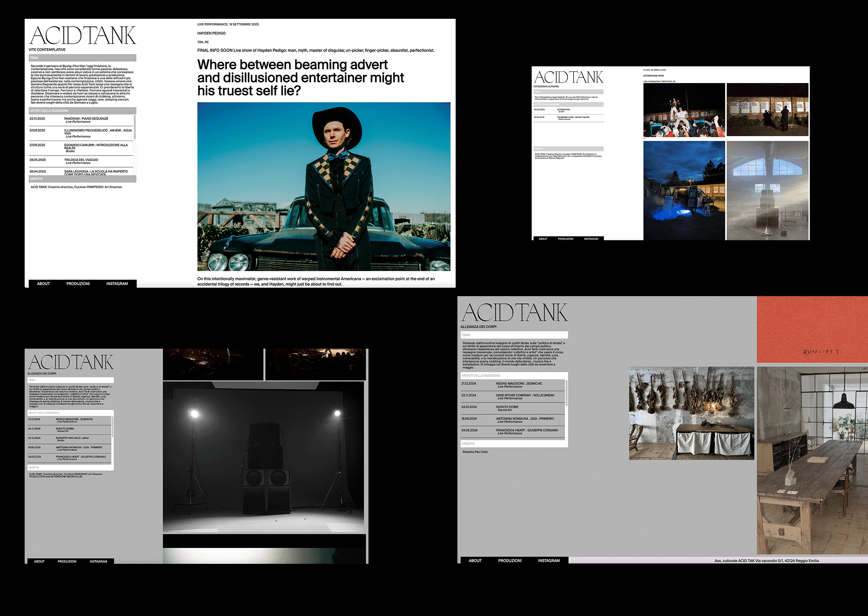The image size is (868, 616).
Task: Select 'ROBERTO PACI DALÒ : eBAU' books entry
Action: coord(72,438)
